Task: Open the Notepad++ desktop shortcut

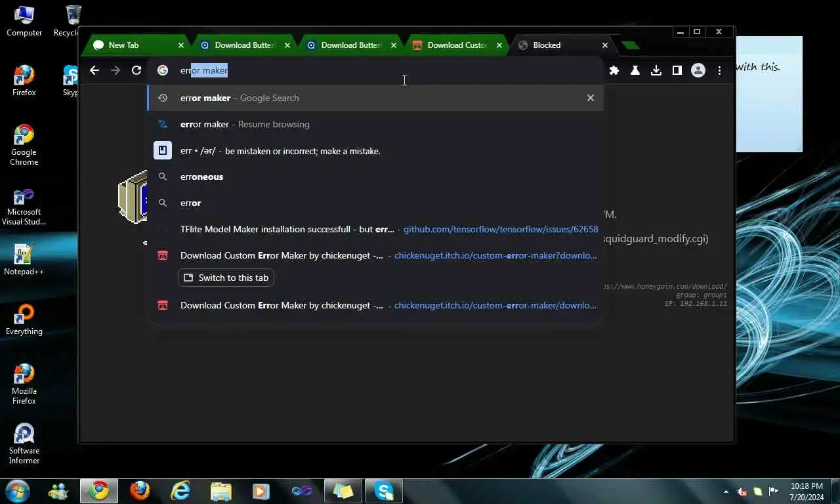Action: click(24, 261)
